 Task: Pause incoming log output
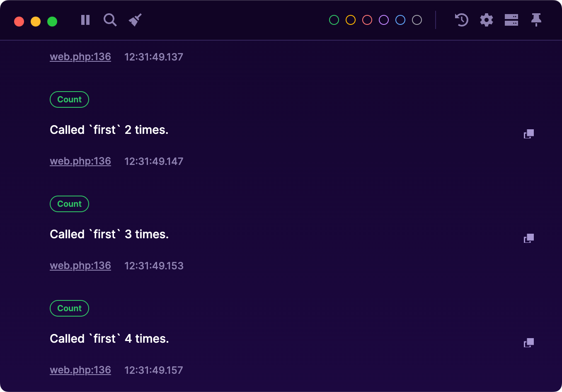[x=85, y=20]
